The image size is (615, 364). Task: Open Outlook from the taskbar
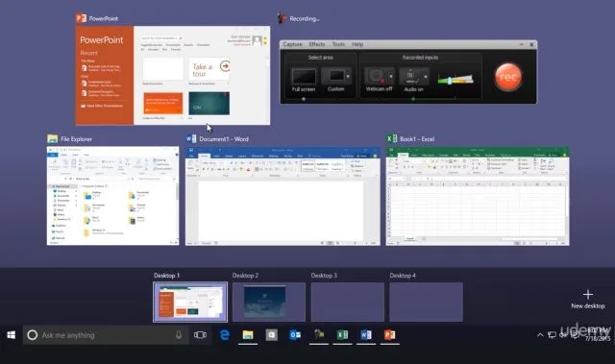pyautogui.click(x=295, y=335)
